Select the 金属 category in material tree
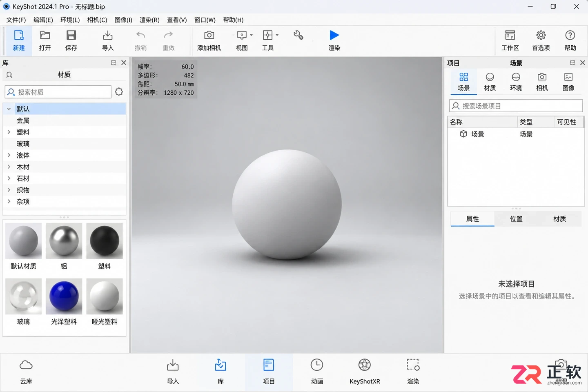 coord(65,120)
